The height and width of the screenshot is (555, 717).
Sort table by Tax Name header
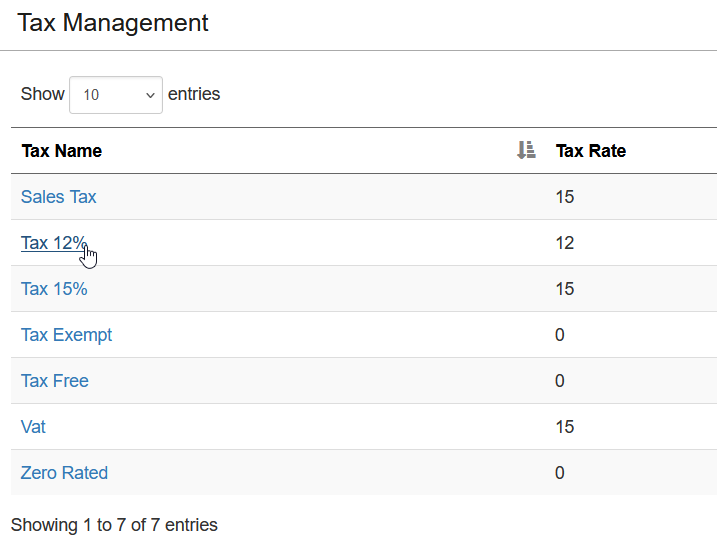coord(62,151)
